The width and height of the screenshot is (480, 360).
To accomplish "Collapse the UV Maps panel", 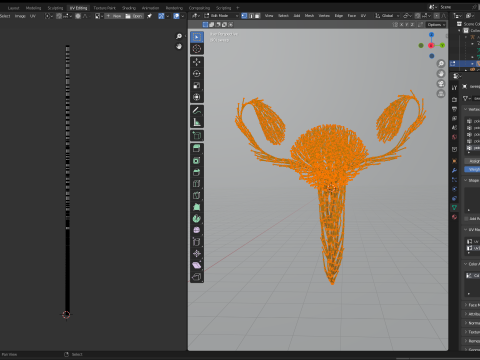I will click(465, 230).
